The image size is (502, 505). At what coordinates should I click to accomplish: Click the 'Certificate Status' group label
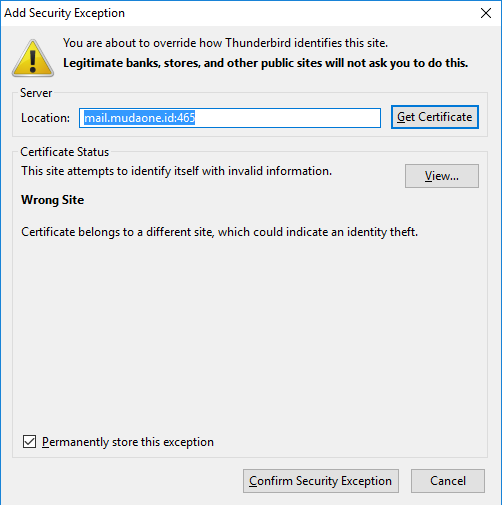(x=65, y=152)
